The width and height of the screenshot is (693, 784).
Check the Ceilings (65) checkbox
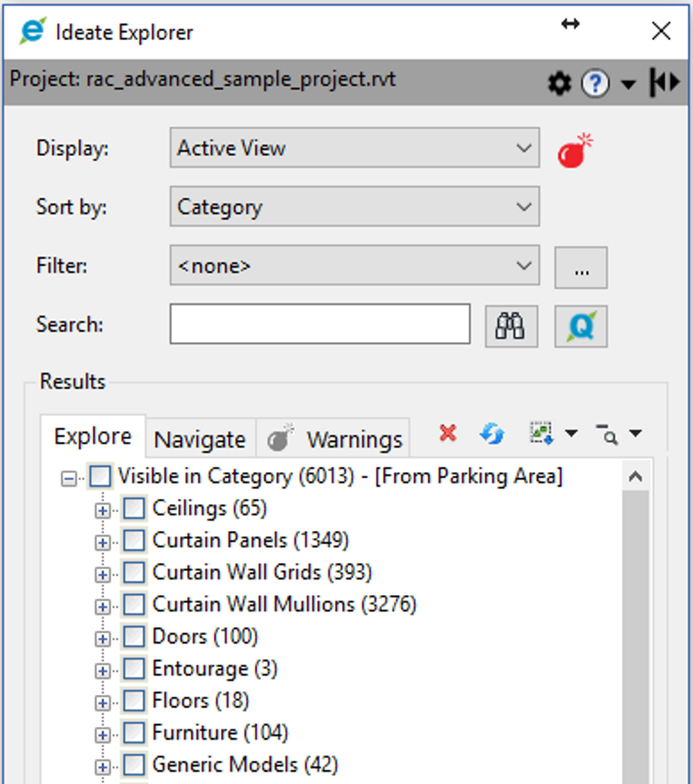coord(134,509)
